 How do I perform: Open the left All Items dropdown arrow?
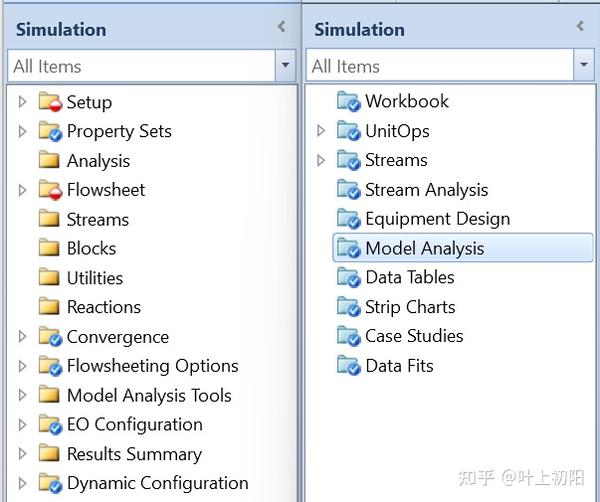click(286, 66)
